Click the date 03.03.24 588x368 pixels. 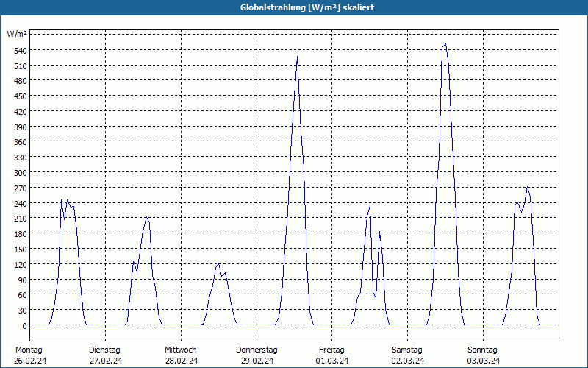pyautogui.click(x=484, y=361)
